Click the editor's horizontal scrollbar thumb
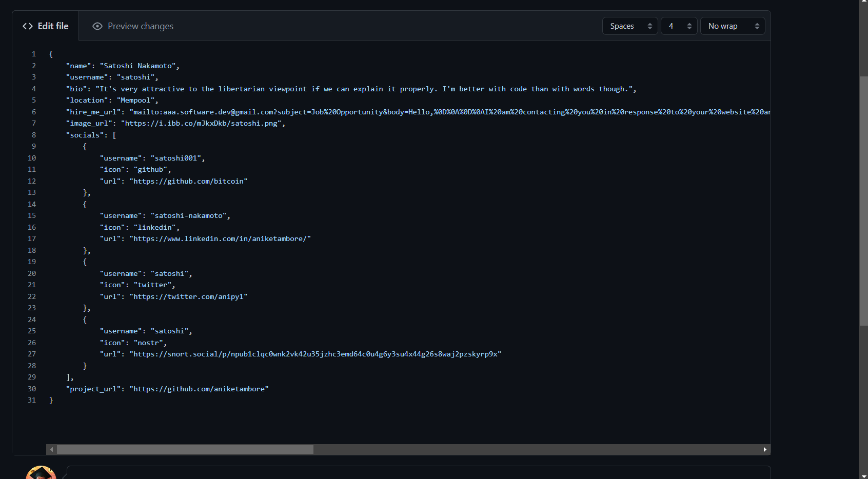This screenshot has height=479, width=868. click(x=185, y=450)
